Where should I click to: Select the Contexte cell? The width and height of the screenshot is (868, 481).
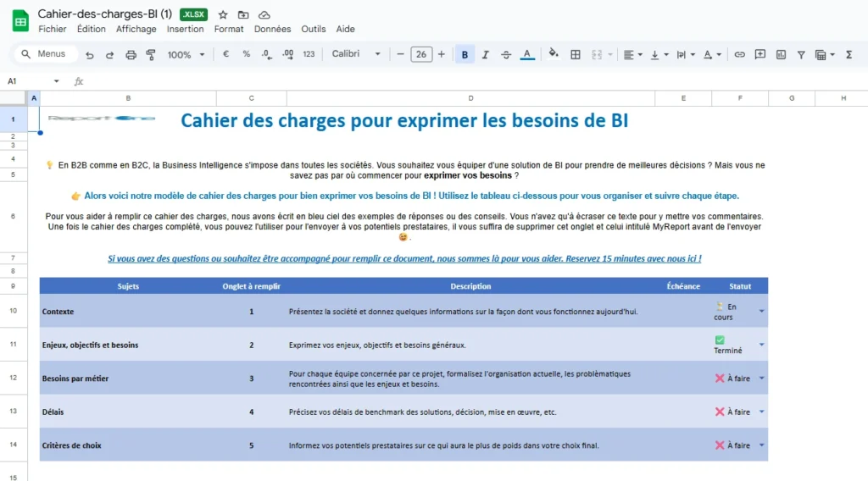[128, 312]
